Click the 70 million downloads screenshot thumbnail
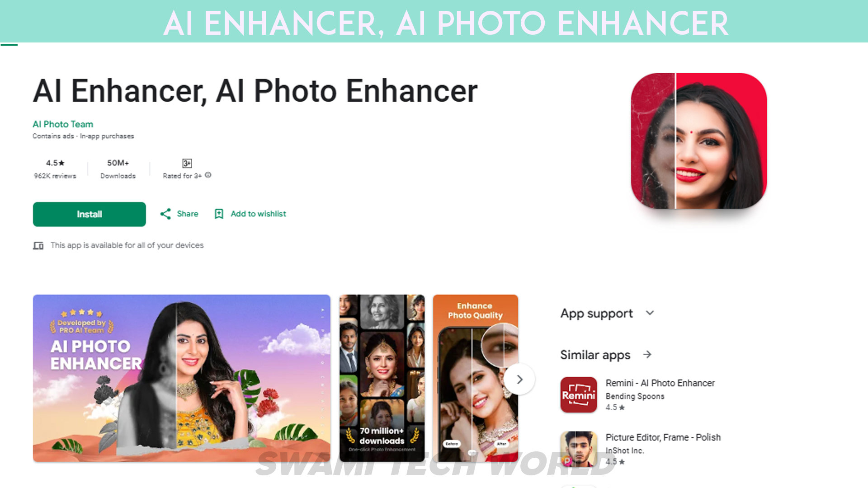 (x=382, y=378)
